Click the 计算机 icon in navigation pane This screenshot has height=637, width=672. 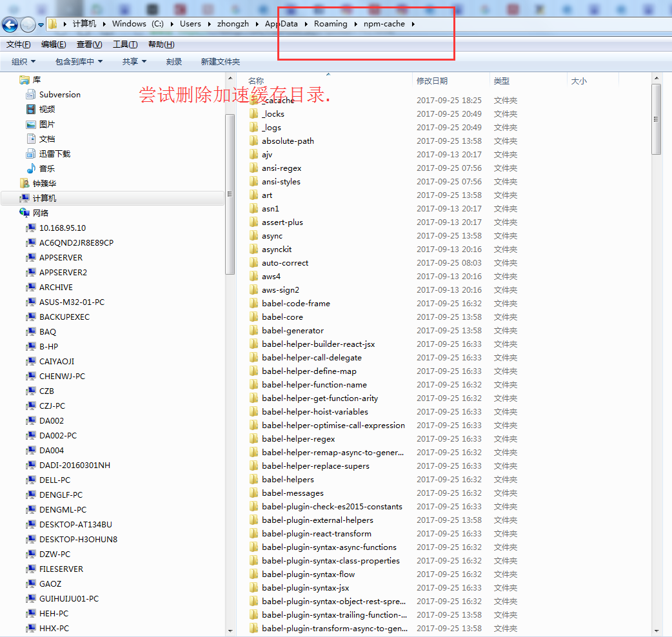25,199
